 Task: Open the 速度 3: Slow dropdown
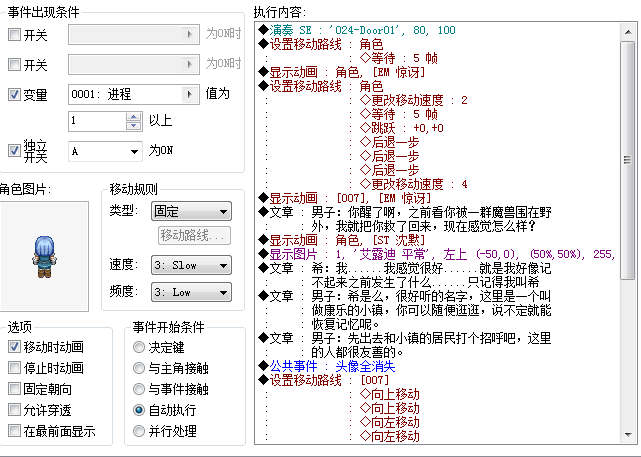pos(191,265)
